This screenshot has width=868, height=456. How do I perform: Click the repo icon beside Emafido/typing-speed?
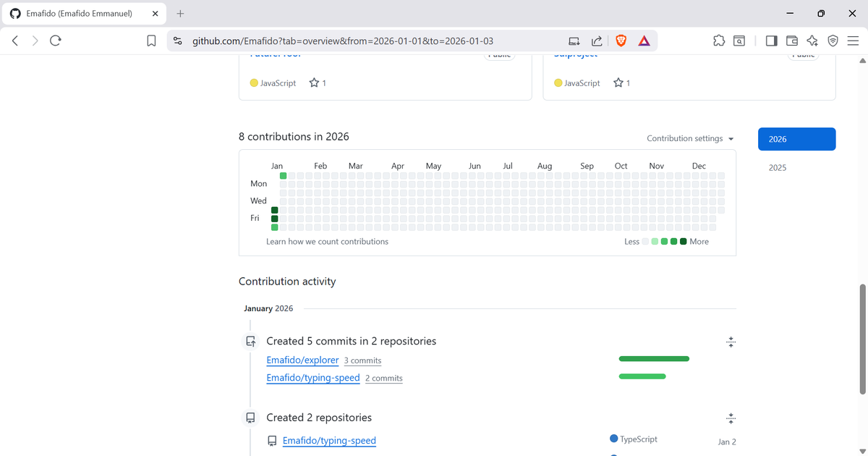[272, 440]
